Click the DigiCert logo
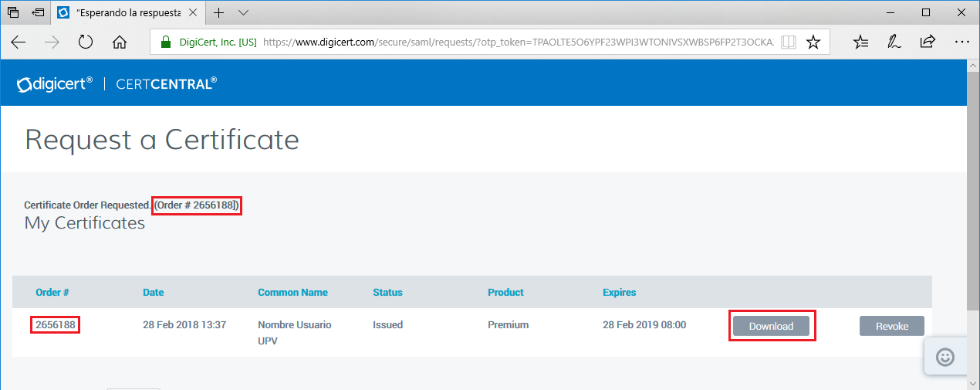 click(55, 83)
